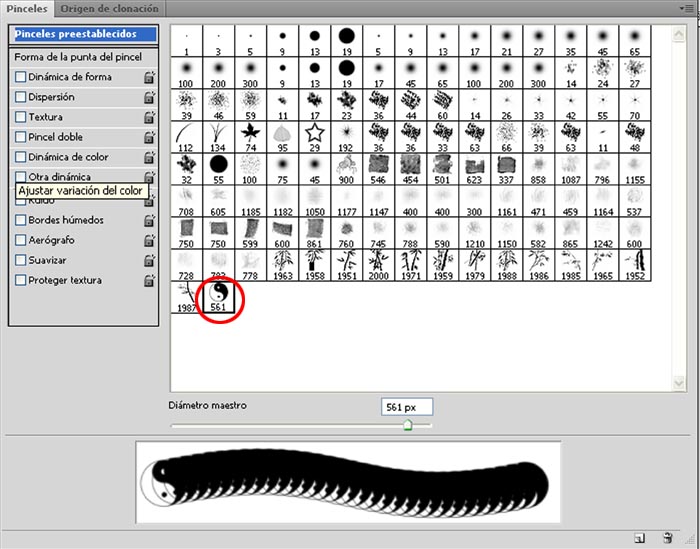Click the Diámetro maestro value field

click(407, 407)
